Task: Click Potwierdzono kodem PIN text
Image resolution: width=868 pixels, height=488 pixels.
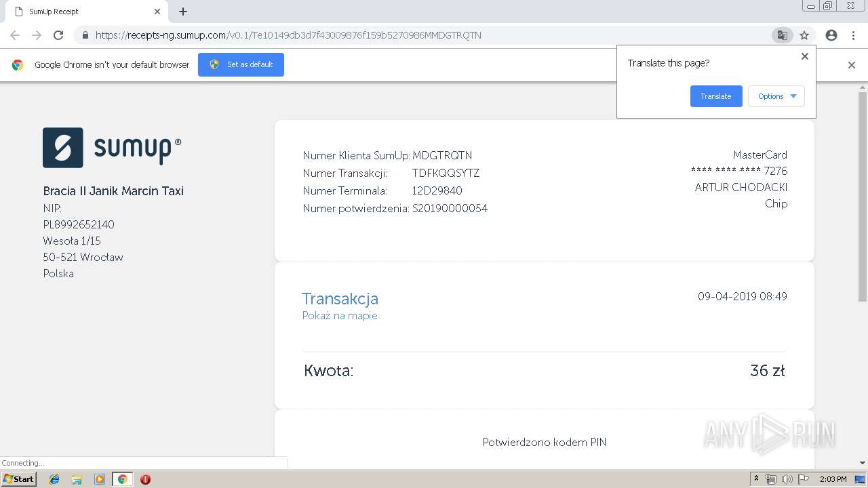Action: coord(545,442)
